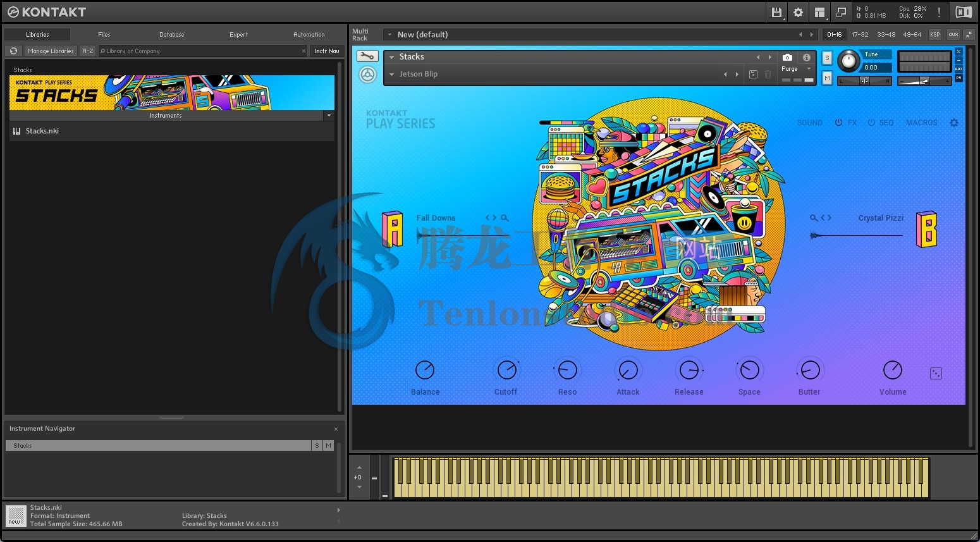Switch to the Expert tab
This screenshot has height=542, width=980.
pos(239,35)
